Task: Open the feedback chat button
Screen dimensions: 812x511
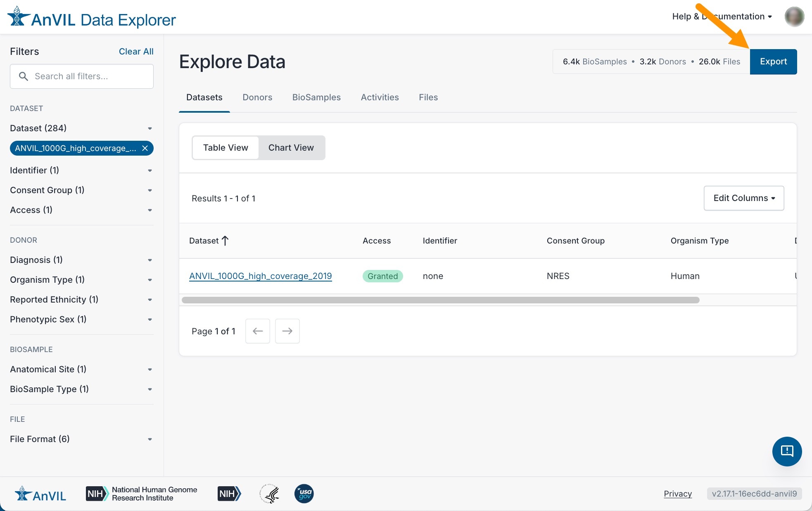Action: point(787,451)
